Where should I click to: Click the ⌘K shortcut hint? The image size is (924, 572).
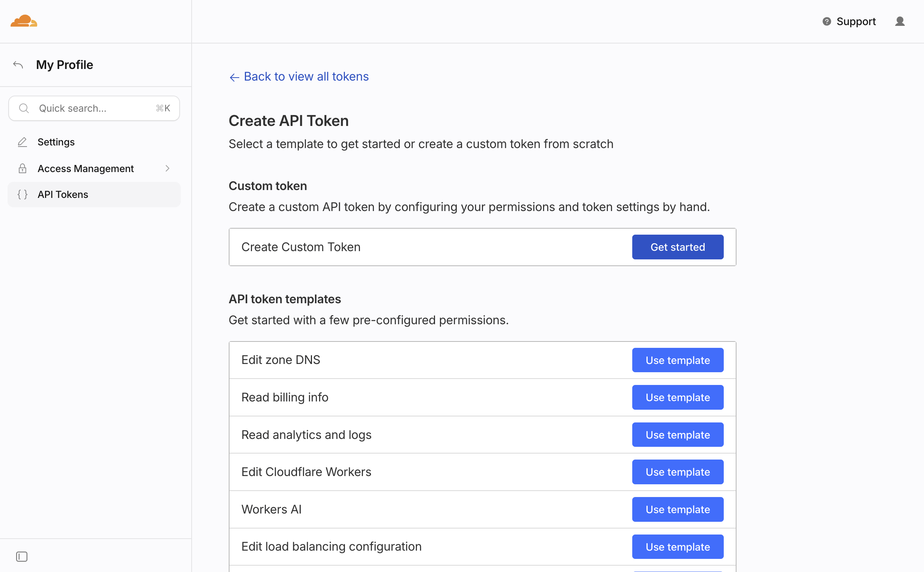click(163, 108)
